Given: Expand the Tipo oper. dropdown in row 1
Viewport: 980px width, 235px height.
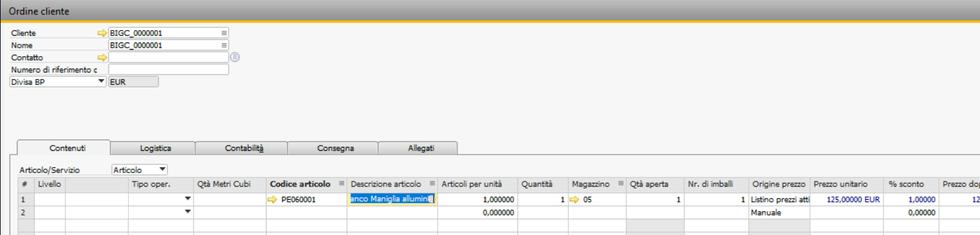Looking at the screenshot, I should 188,200.
